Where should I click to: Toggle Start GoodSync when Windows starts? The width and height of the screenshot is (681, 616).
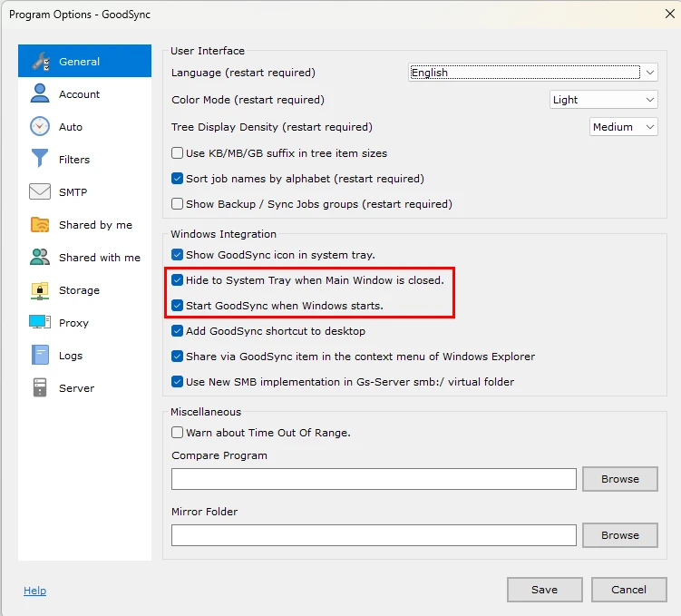177,306
